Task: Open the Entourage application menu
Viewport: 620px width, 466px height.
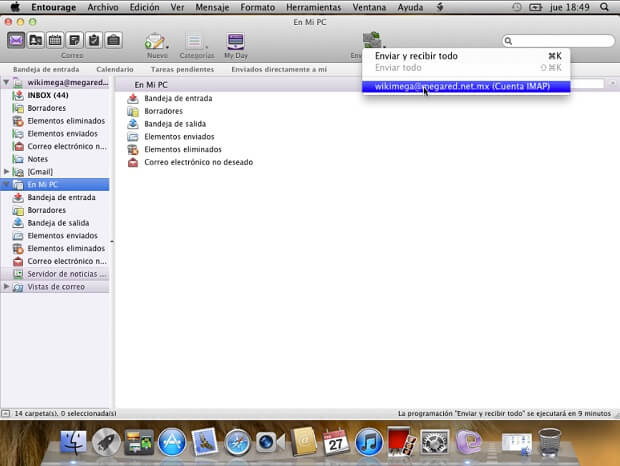Action: coord(53,7)
